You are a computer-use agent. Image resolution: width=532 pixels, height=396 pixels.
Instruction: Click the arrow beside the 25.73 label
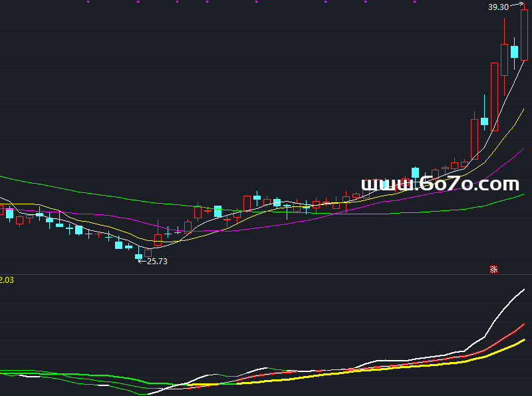[x=141, y=261]
